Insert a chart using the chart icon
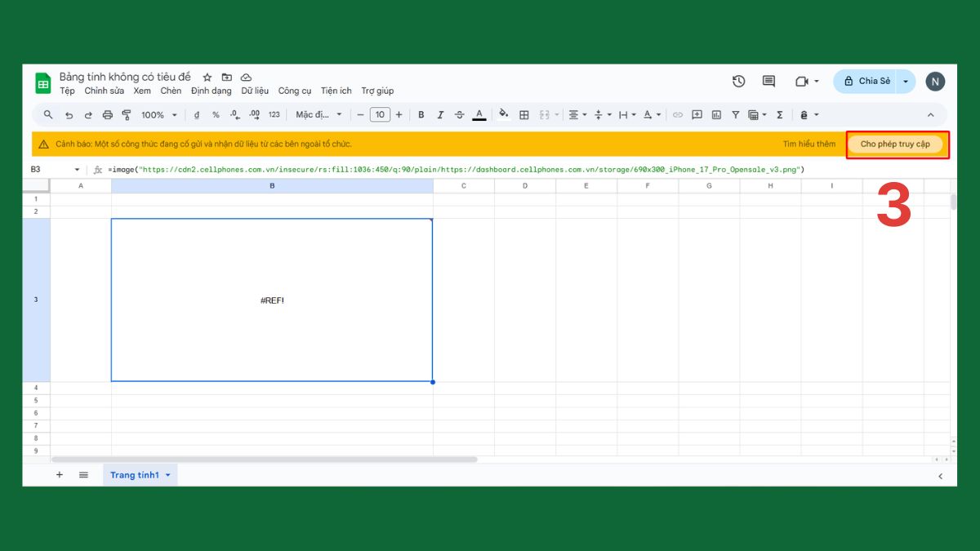 717,114
